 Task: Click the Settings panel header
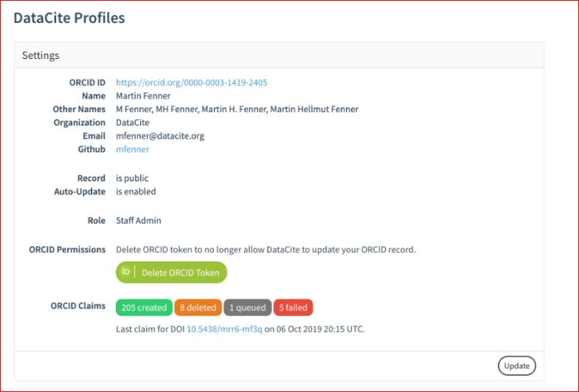point(41,55)
